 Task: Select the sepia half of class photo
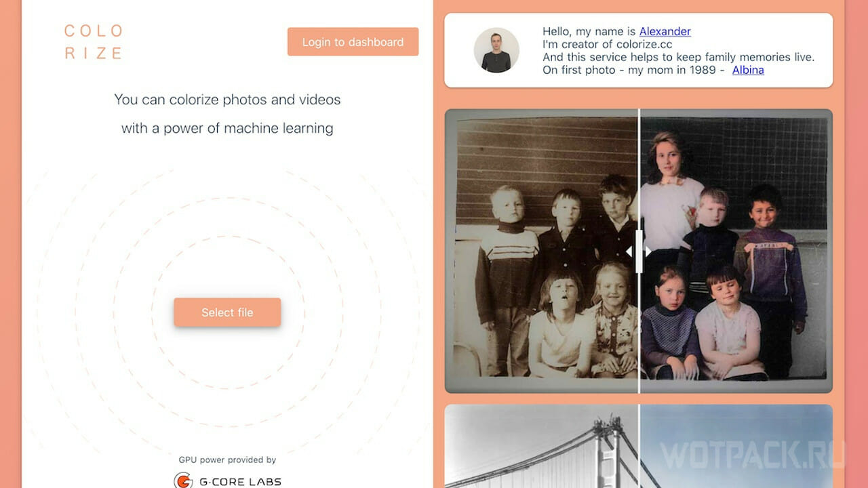[x=541, y=251]
